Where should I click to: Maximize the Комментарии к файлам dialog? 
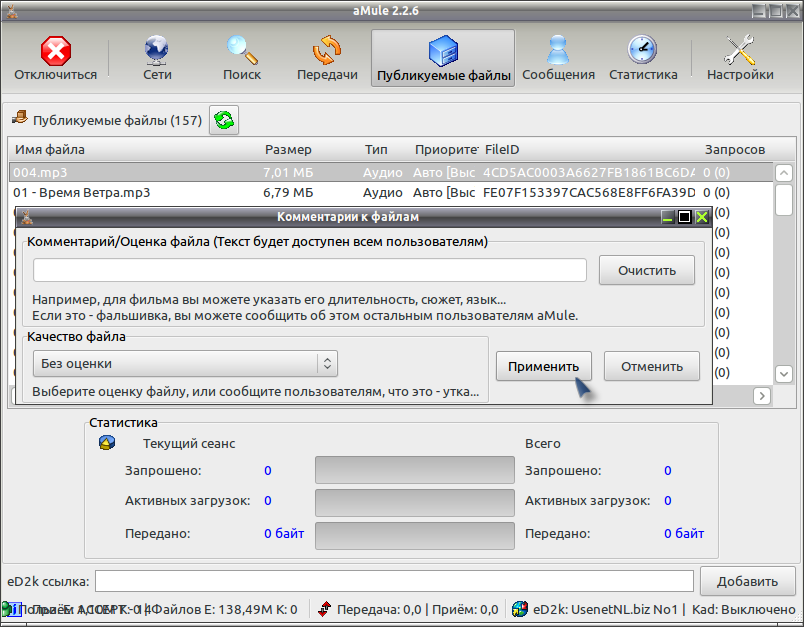point(684,217)
